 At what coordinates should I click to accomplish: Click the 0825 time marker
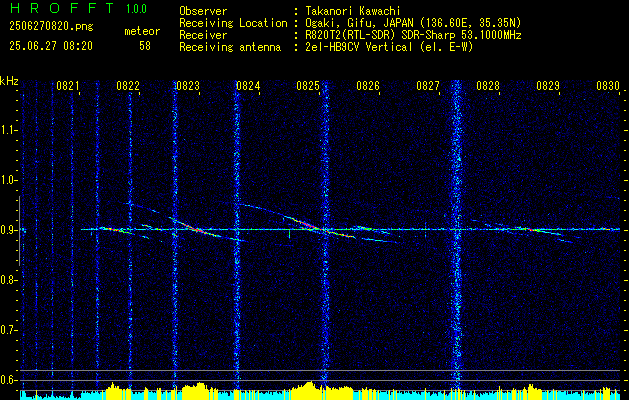(308, 86)
